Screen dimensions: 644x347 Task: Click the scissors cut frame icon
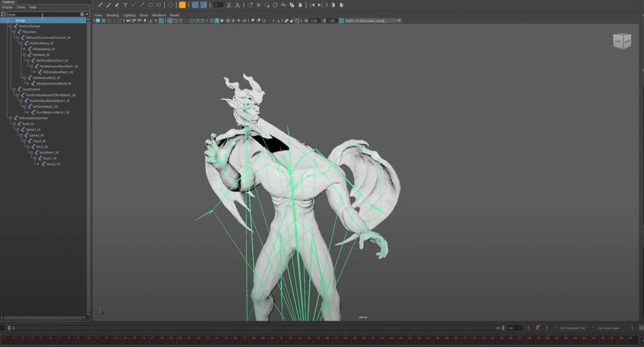284,5
